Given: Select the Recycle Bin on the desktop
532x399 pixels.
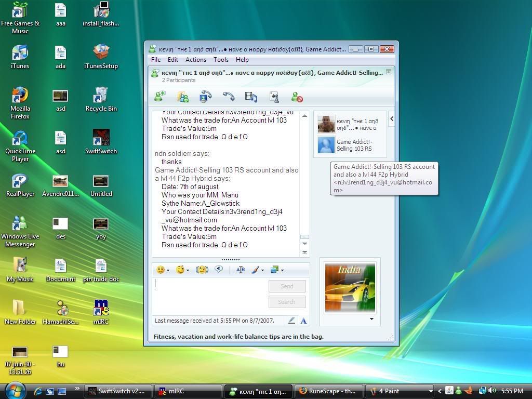Looking at the screenshot, I should (x=101, y=99).
